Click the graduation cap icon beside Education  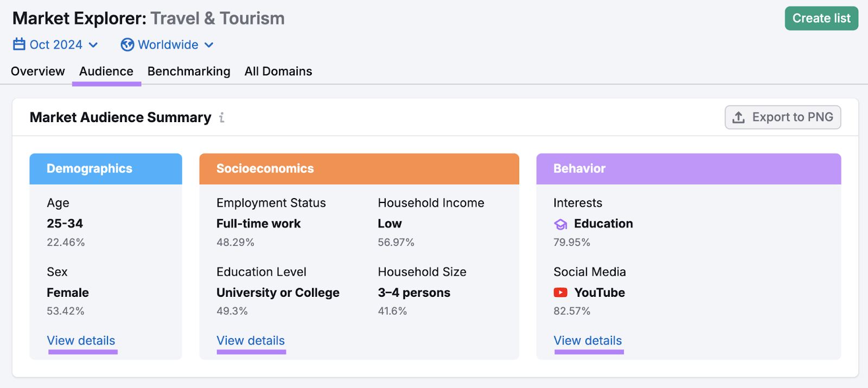tap(560, 224)
